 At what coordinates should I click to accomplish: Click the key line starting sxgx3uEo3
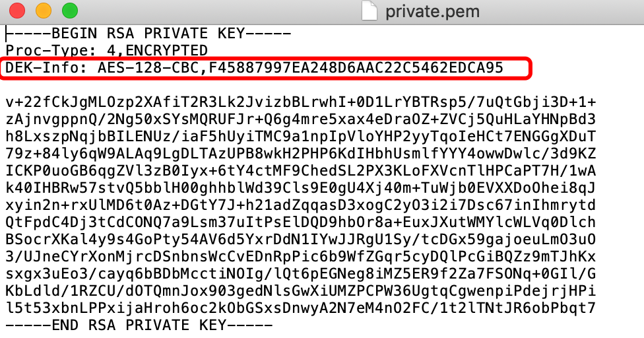301,274
